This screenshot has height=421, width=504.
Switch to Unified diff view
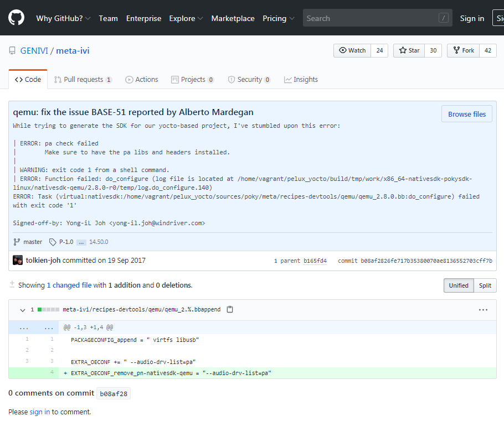click(x=459, y=285)
